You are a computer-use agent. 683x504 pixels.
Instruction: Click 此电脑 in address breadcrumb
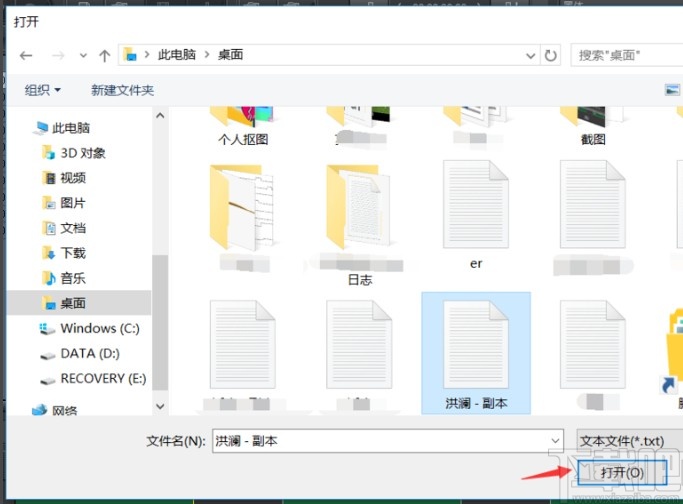[176, 55]
